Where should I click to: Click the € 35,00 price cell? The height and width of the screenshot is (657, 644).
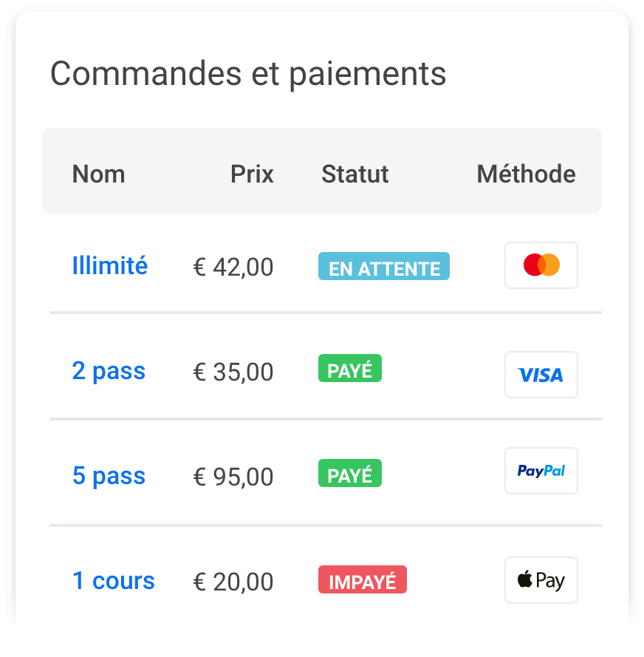[x=233, y=372]
